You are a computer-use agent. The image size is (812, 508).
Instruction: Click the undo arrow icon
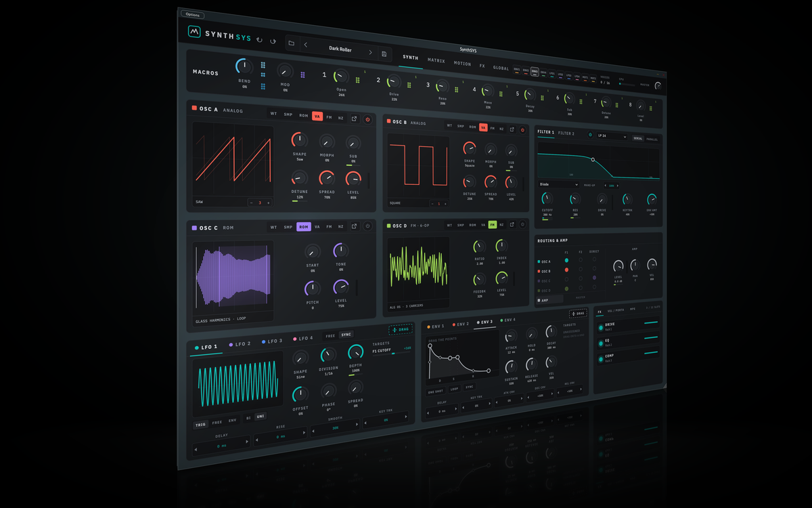point(259,40)
